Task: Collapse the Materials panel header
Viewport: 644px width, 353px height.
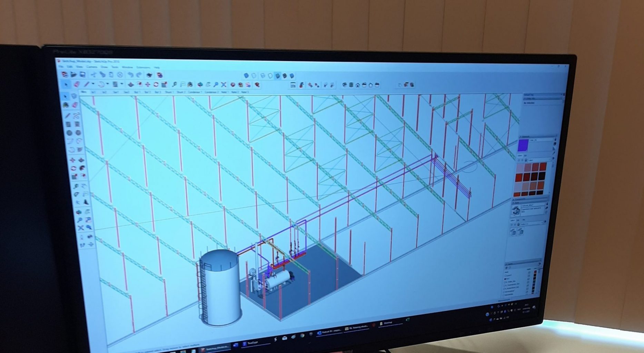Action: click(x=537, y=137)
